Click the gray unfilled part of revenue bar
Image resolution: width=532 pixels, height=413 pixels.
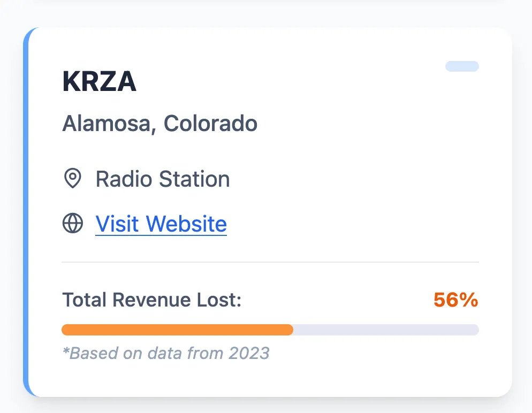385,330
